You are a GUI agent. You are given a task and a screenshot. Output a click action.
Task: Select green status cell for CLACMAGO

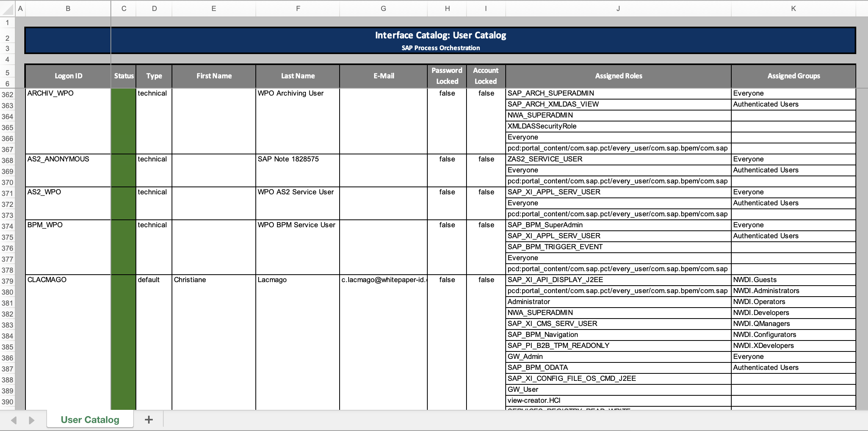(124, 342)
